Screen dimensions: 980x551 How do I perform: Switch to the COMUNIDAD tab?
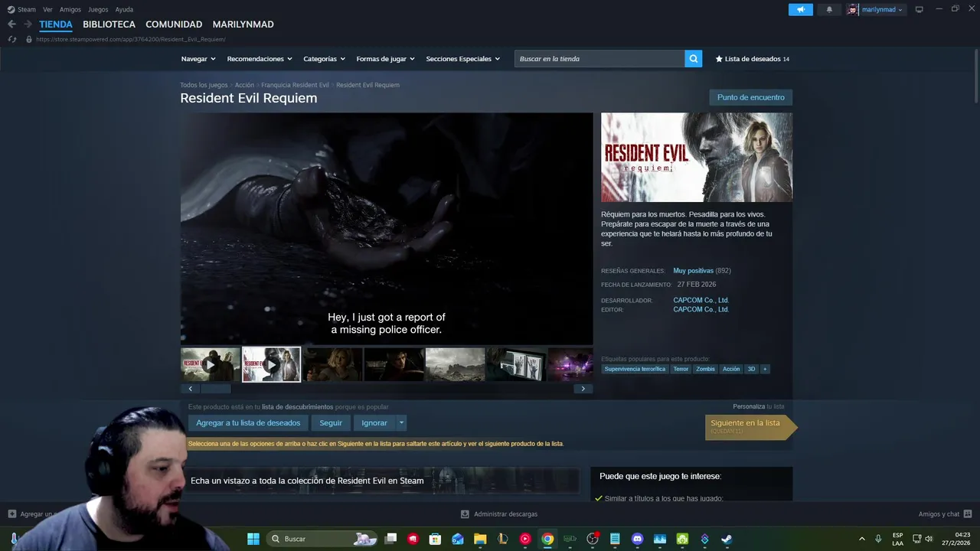click(x=174, y=24)
